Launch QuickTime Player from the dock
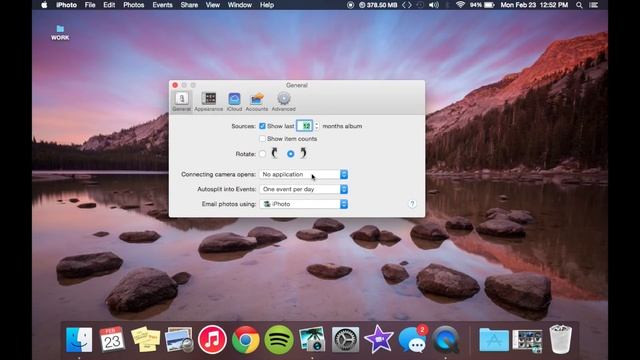 coord(446,340)
